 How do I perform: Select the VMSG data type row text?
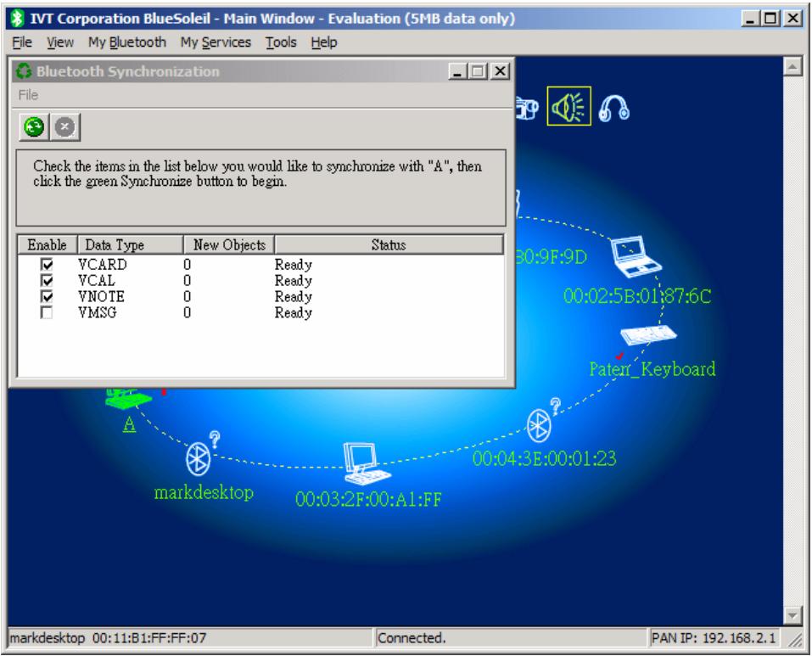[x=98, y=313]
